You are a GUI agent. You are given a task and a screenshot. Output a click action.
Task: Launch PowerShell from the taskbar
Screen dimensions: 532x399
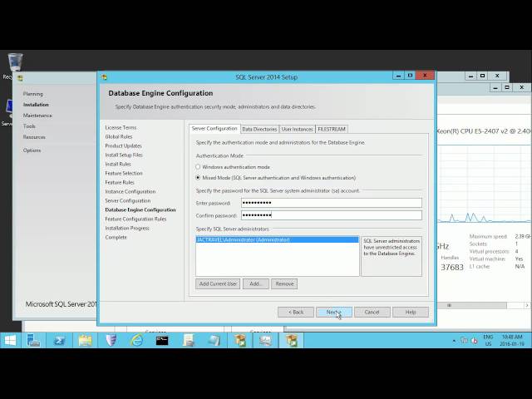[x=60, y=340]
